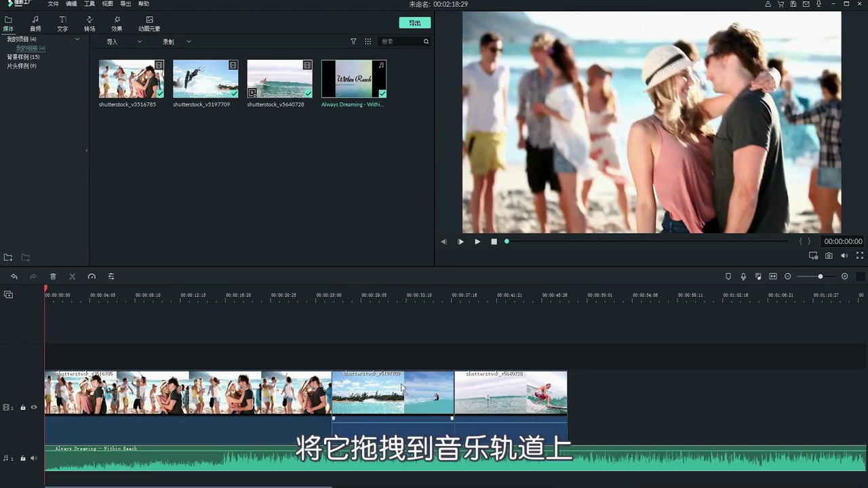
Task: Open the 文件 menu
Action: pos(54,4)
